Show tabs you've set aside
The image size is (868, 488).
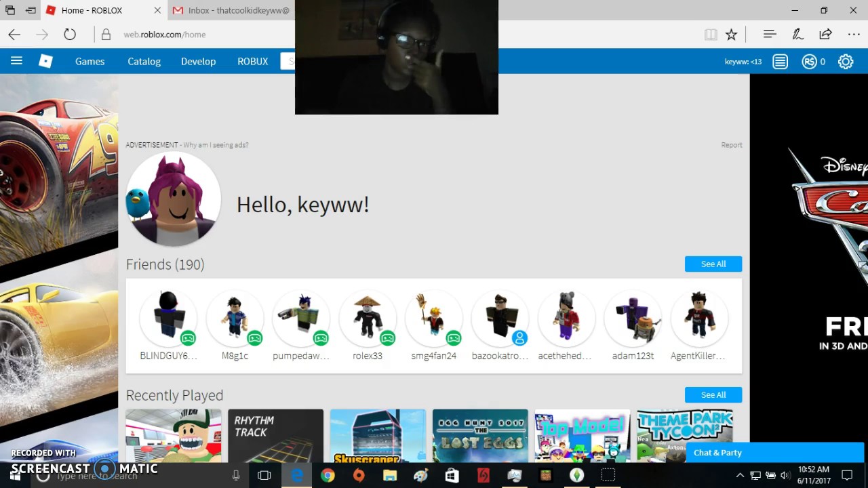point(9,10)
